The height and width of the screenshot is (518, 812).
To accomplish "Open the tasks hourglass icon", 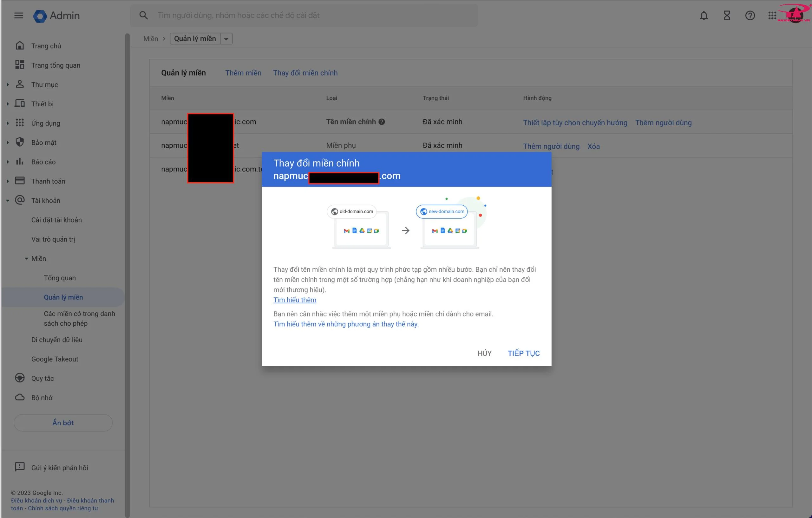I will click(x=727, y=16).
